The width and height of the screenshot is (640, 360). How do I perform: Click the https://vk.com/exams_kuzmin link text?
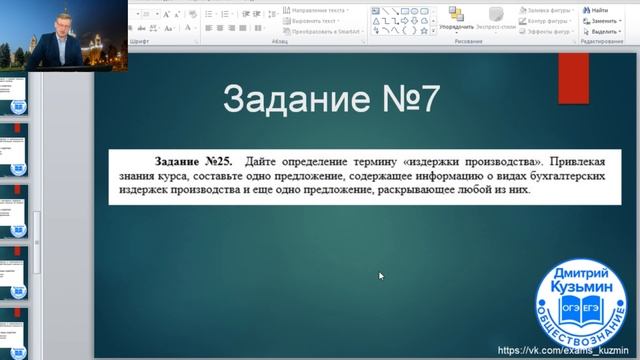pos(563,351)
